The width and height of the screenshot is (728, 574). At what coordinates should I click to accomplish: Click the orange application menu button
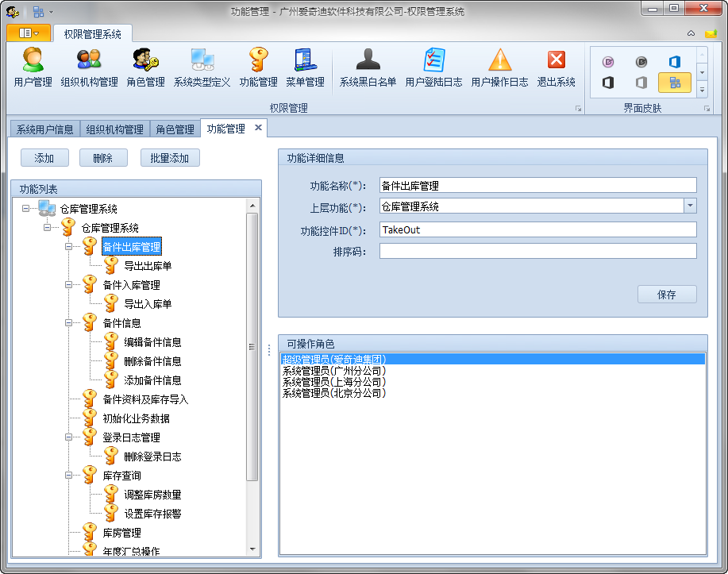29,33
